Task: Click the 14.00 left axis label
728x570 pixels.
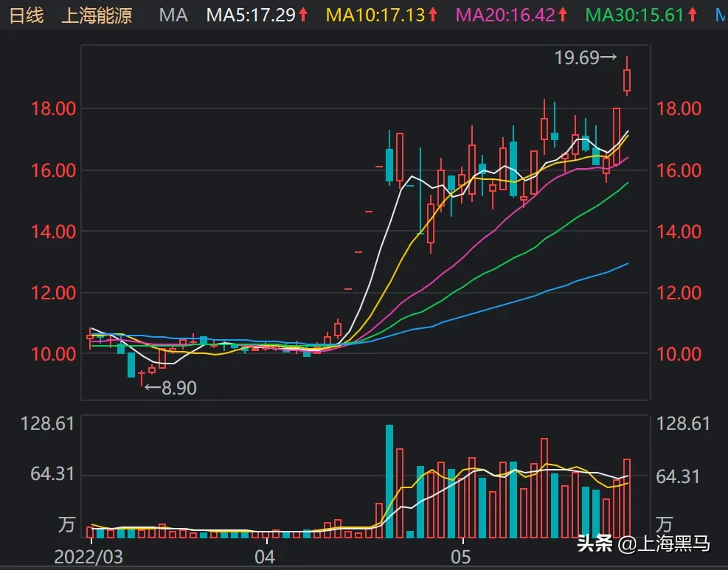Action: (x=53, y=231)
